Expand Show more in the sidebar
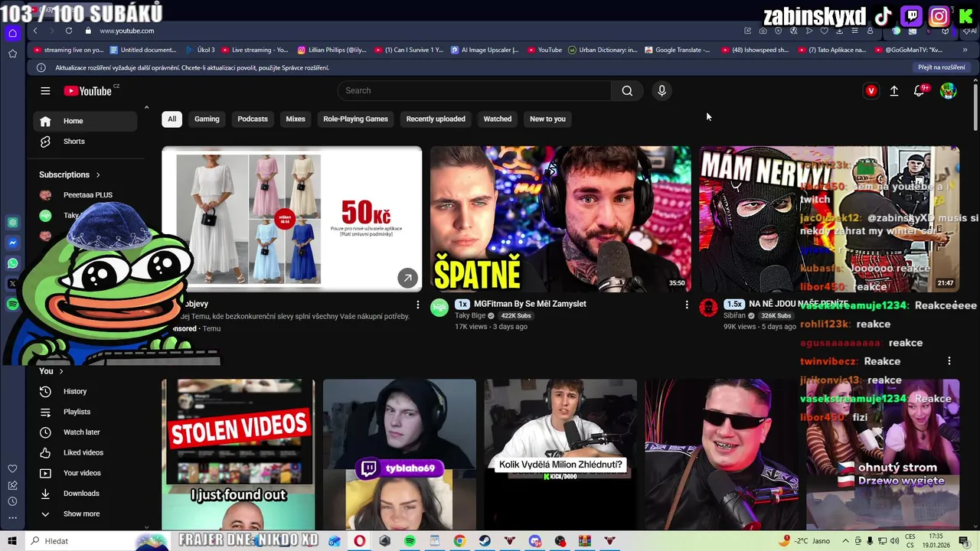The width and height of the screenshot is (980, 551). 81,514
